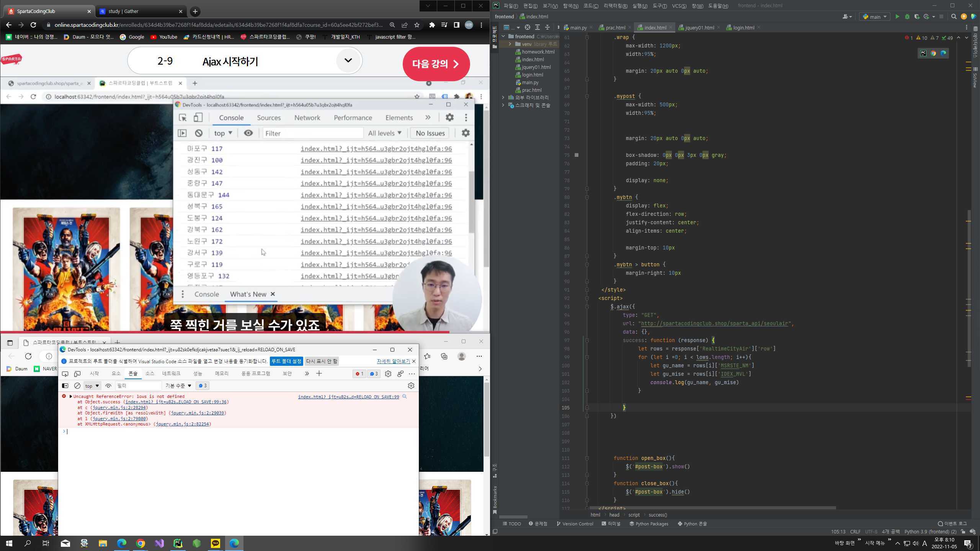Image resolution: width=980 pixels, height=551 pixels.
Task: Open console settings gear in Chrome DevTools
Action: [x=465, y=133]
